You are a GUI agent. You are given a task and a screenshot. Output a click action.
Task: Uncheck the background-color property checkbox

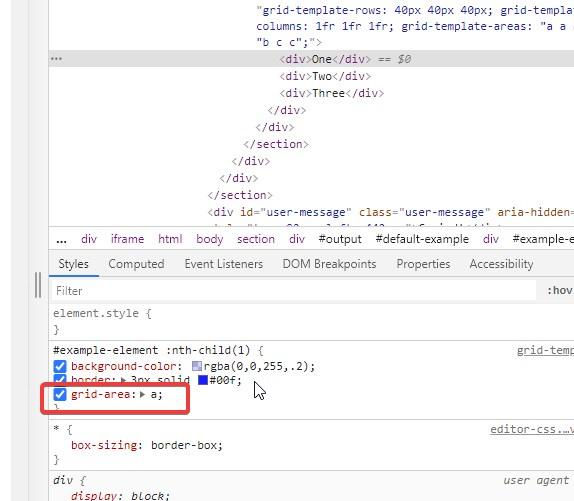(x=60, y=366)
